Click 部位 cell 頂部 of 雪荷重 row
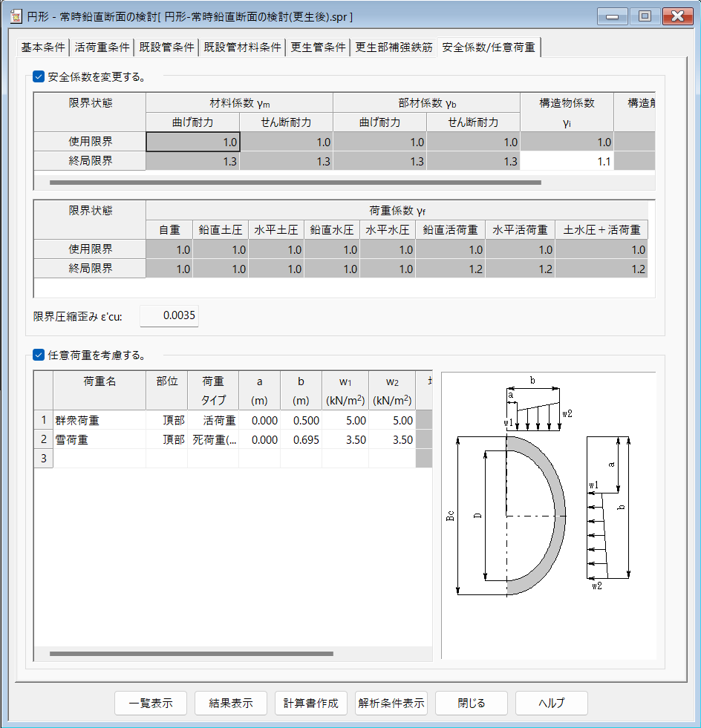Screen dimensions: 701x728 pos(167,439)
